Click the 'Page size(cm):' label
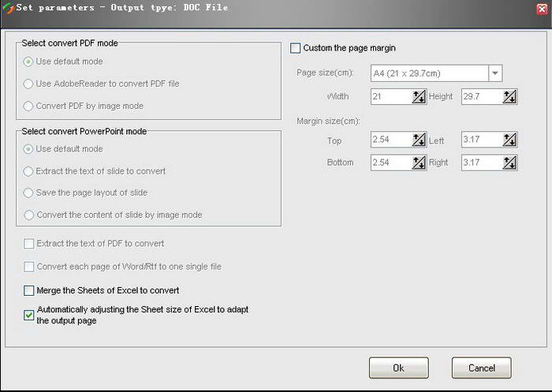 (x=325, y=73)
